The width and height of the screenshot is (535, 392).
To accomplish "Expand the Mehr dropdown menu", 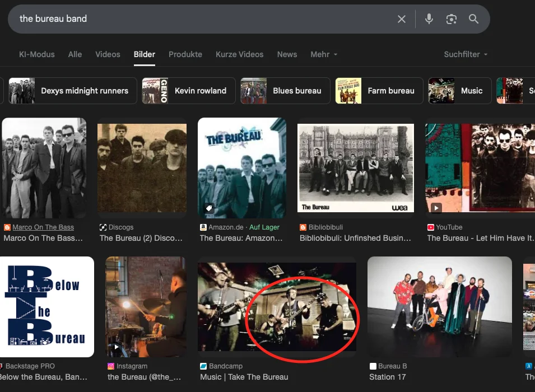I will [324, 54].
